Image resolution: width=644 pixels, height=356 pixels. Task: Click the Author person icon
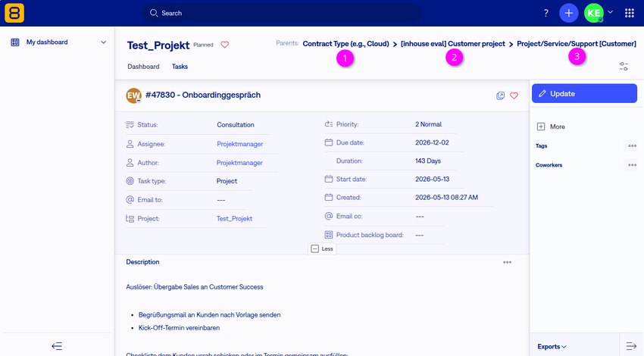(130, 163)
